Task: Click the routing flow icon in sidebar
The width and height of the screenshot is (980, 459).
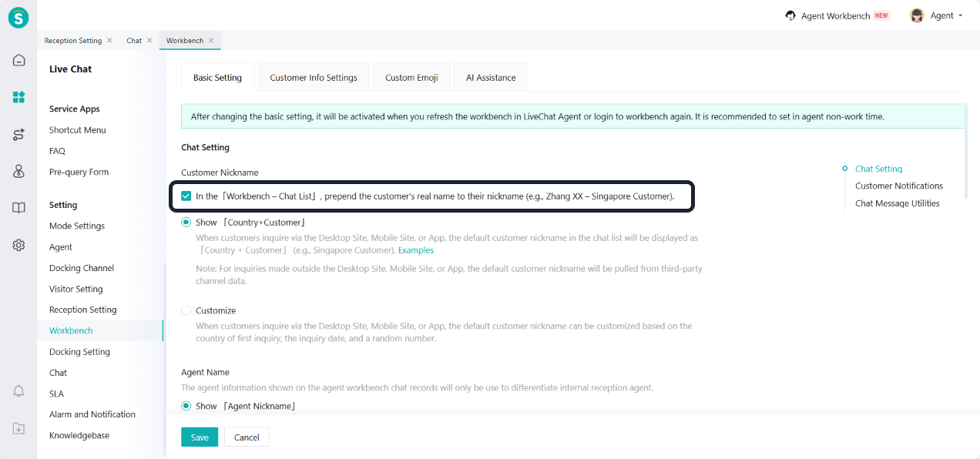Action: click(x=18, y=135)
